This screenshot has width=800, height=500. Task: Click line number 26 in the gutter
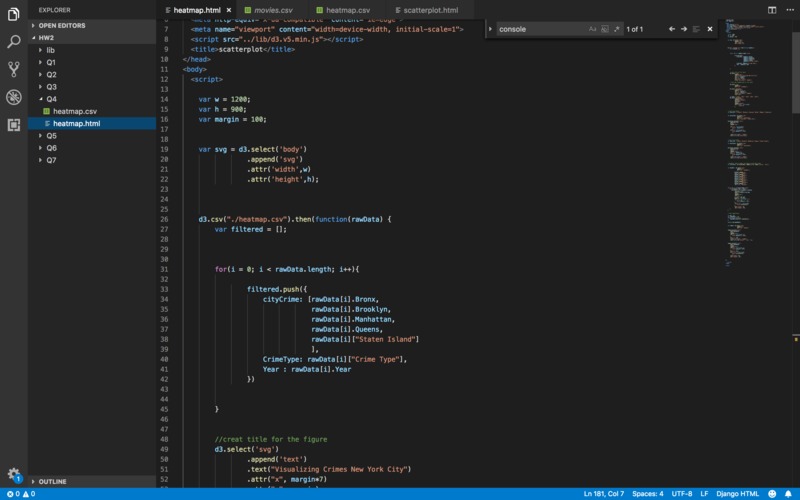click(164, 219)
